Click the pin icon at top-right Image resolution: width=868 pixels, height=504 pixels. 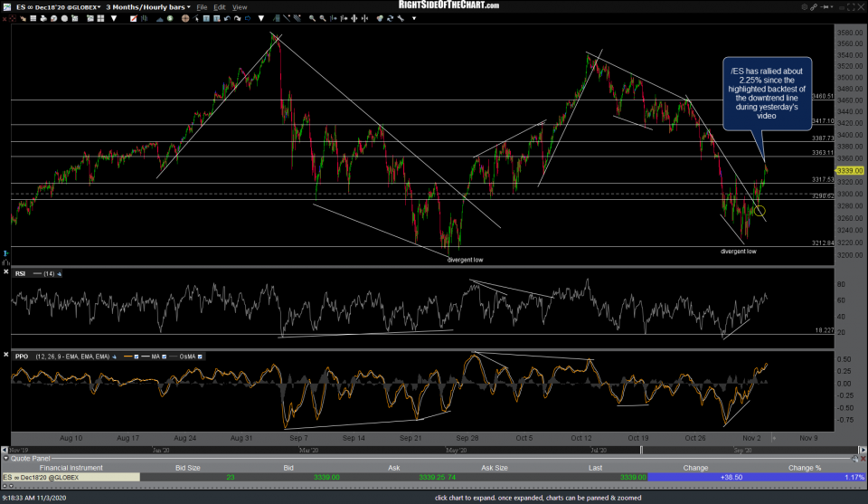click(825, 7)
